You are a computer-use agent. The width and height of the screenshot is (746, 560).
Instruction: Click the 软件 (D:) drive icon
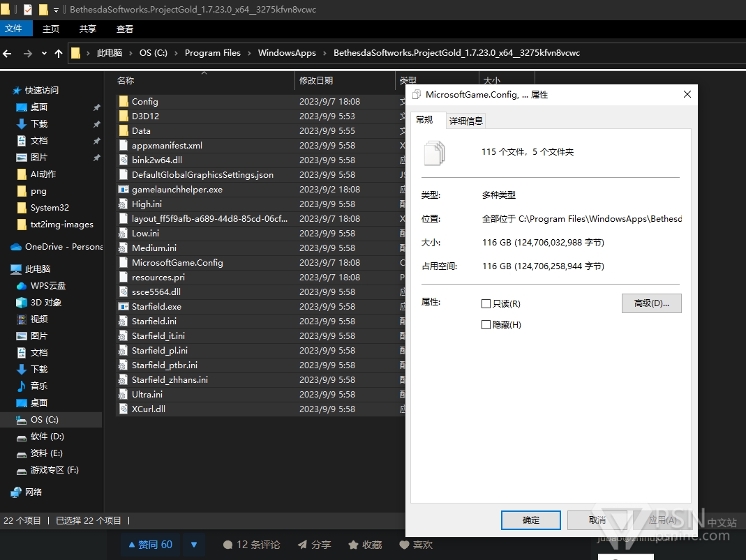pos(22,437)
